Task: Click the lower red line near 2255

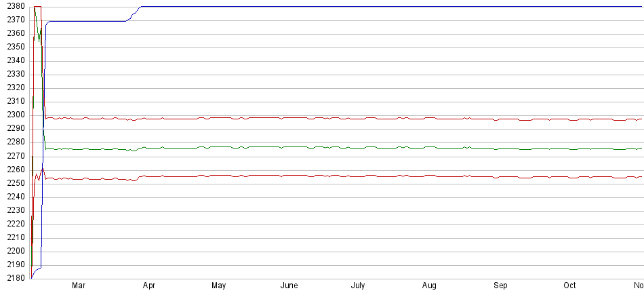Action: pyautogui.click(x=339, y=176)
